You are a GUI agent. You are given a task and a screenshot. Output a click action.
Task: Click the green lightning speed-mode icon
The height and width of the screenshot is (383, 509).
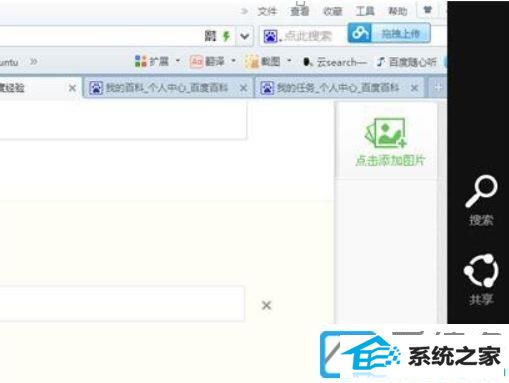point(226,36)
